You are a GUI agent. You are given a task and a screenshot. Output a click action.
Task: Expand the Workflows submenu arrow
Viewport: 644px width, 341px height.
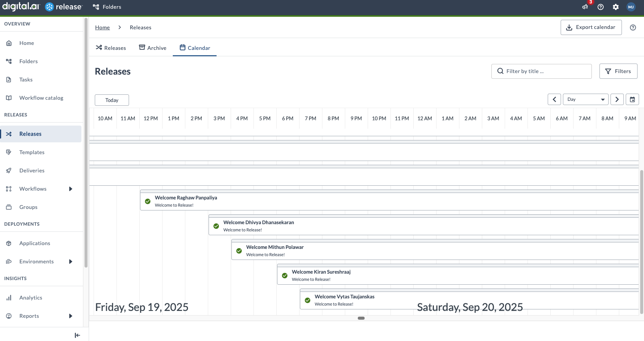pyautogui.click(x=70, y=189)
